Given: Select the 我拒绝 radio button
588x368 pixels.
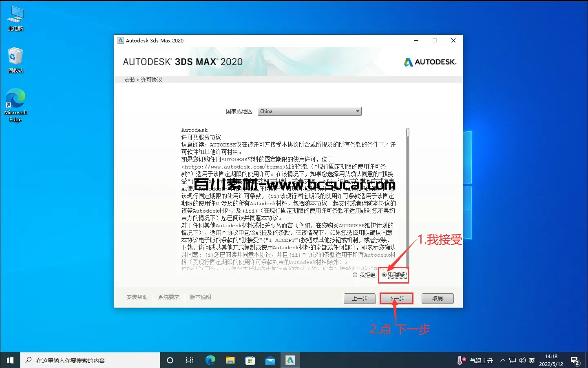Looking at the screenshot, I should 355,275.
